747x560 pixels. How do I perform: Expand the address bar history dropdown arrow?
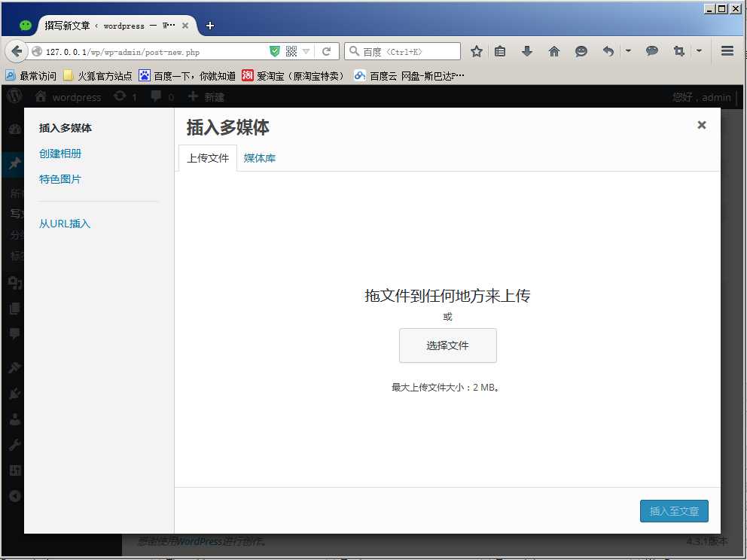click(306, 51)
